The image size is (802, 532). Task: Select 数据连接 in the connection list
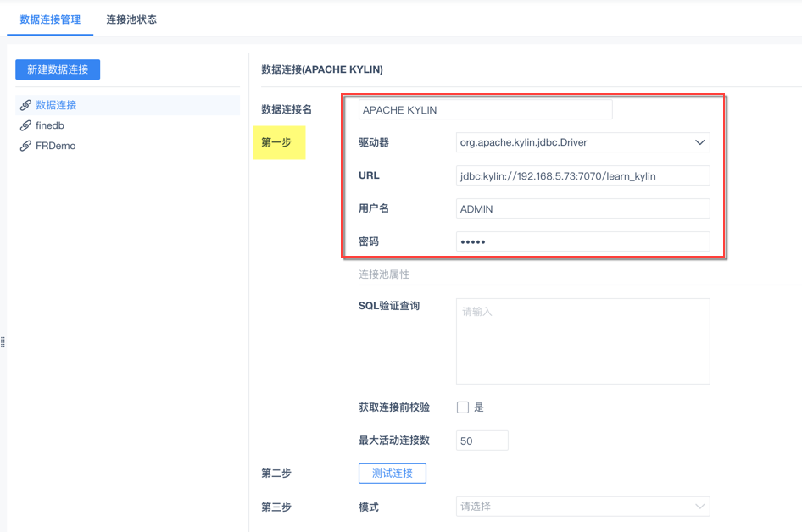(x=56, y=105)
